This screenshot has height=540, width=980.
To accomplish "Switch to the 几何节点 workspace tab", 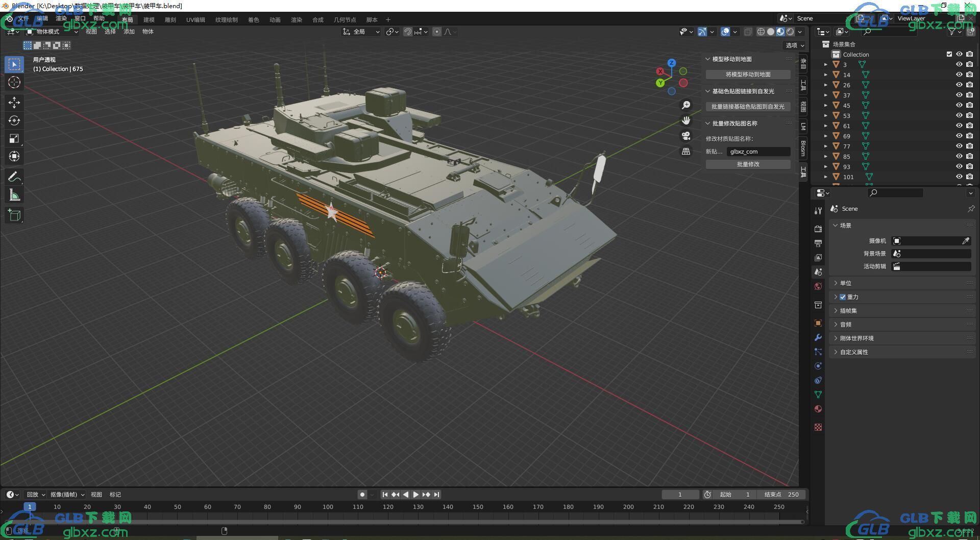I will (x=345, y=20).
